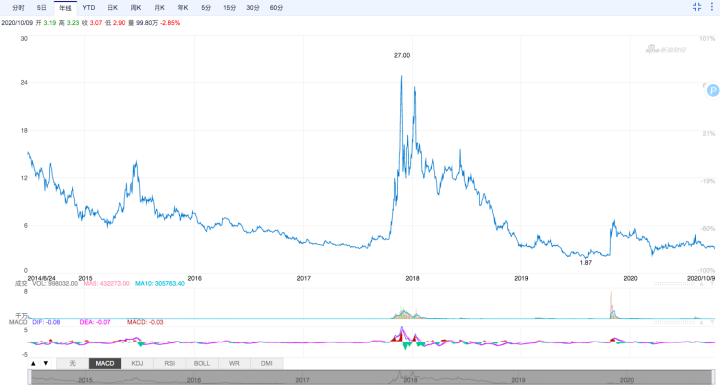Select the 5分 minute interval tab
The height and width of the screenshot is (387, 720).
pyautogui.click(x=206, y=8)
